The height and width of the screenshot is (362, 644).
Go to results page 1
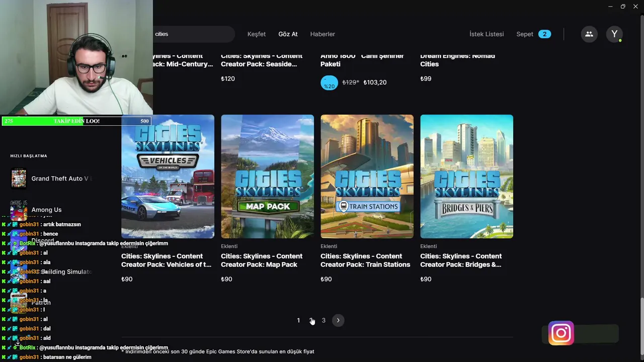point(298,320)
